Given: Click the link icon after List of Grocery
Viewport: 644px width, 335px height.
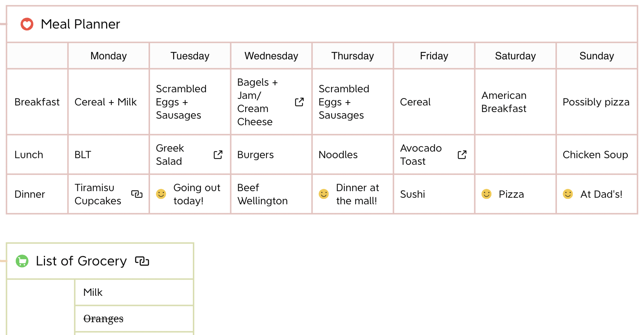Looking at the screenshot, I should coord(142,261).
